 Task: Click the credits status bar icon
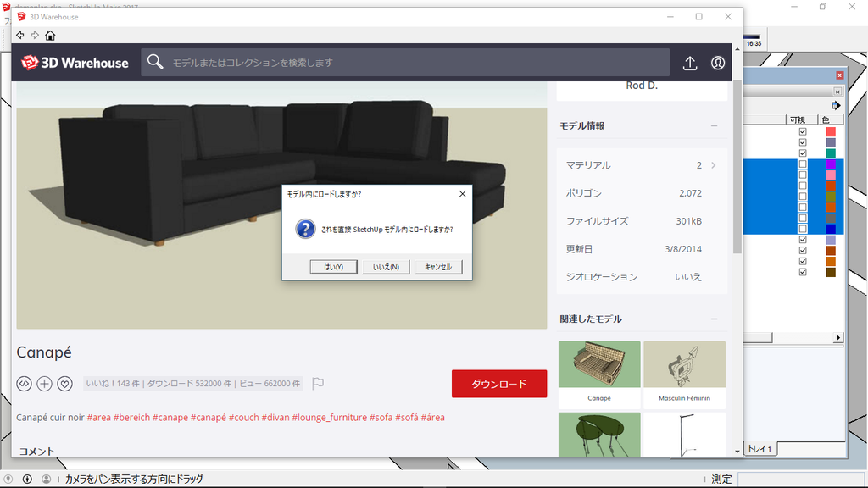tap(27, 480)
